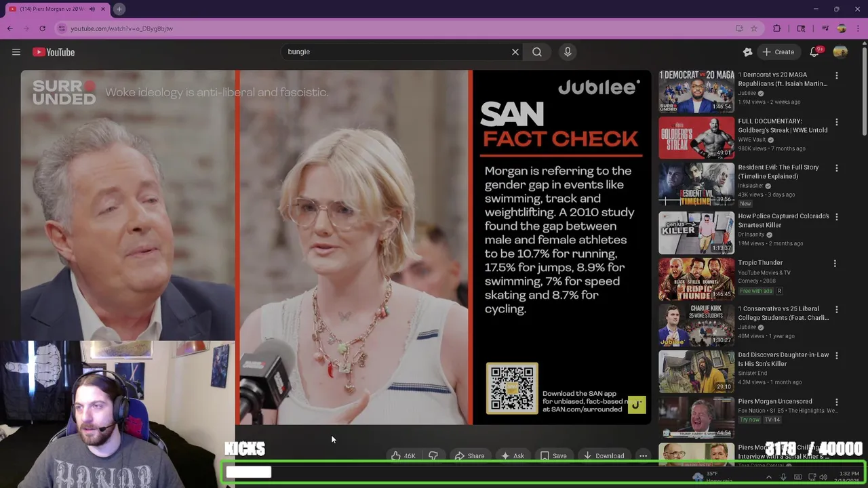Show hidden system tray icons chevron

pyautogui.click(x=768, y=477)
